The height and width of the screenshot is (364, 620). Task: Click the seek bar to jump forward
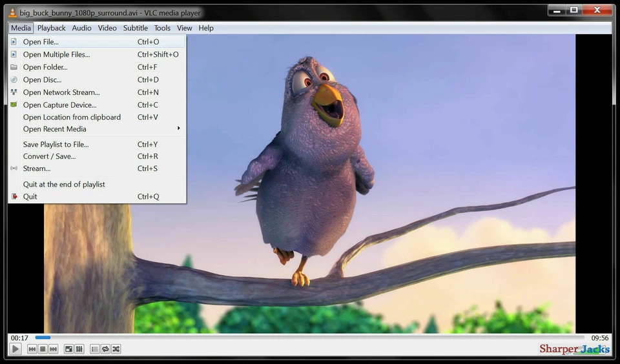(310, 338)
